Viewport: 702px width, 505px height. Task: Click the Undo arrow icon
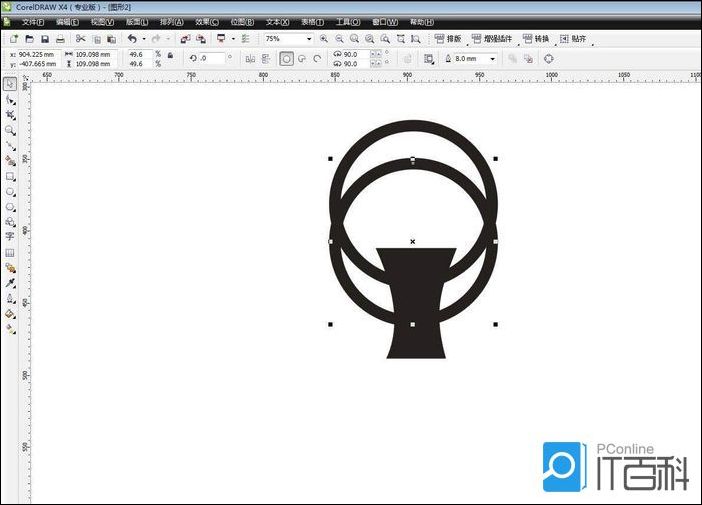131,39
